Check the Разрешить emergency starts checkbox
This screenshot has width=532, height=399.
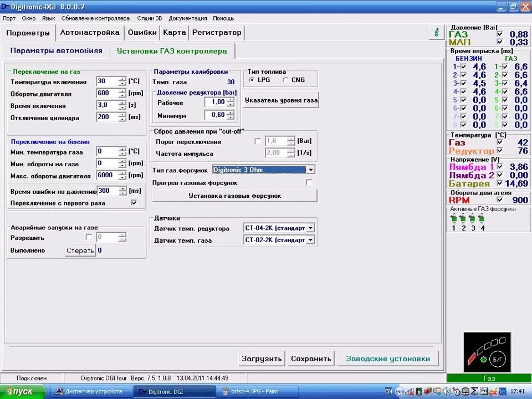click(89, 237)
